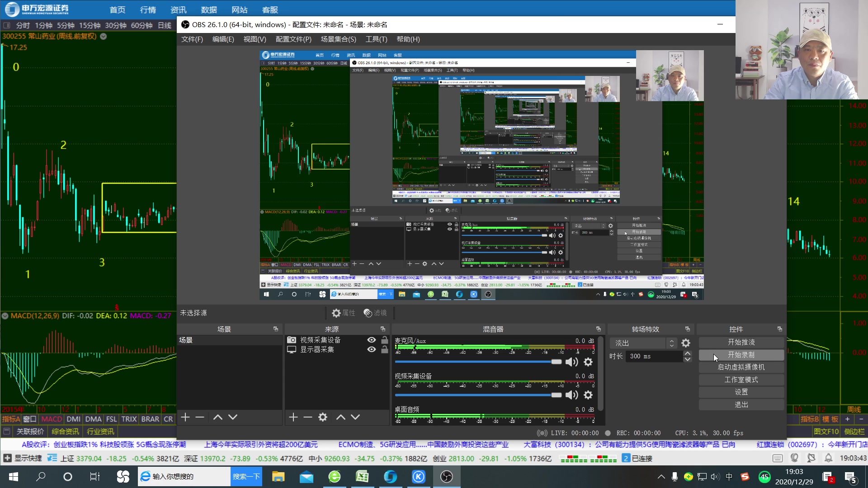Adjust 视频采集设备 volume slider
Image resolution: width=868 pixels, height=488 pixels.
tap(478, 395)
